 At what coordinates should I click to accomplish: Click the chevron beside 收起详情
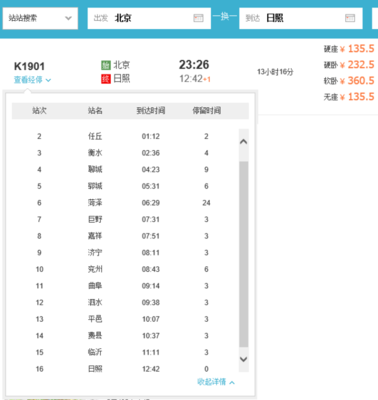[232, 382]
